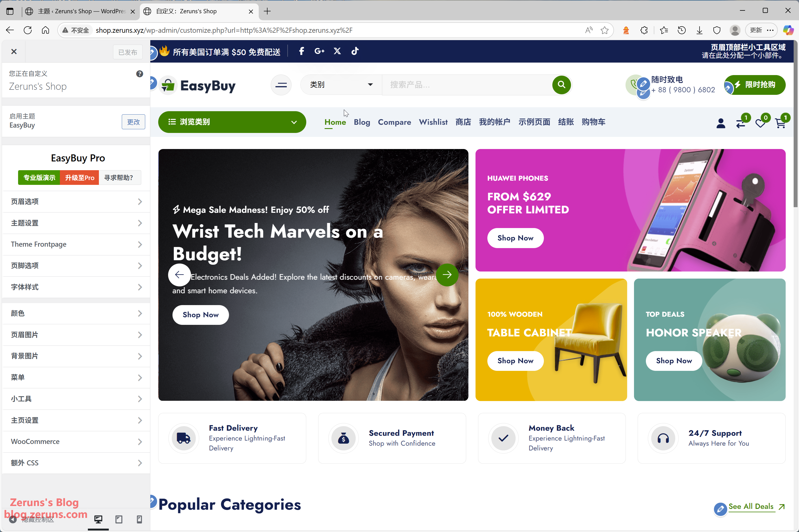Screen dimensions: 799x532
Task: Expand the 浏览类别 browse categories menu
Action: 232,122
